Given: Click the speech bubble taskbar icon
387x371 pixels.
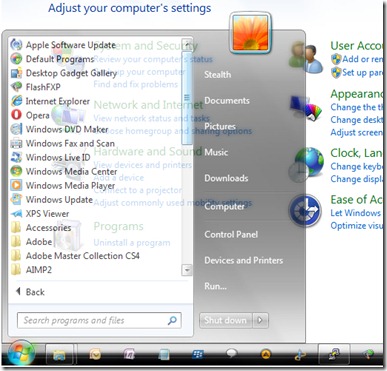Looking at the screenshot, I should pos(231,354).
